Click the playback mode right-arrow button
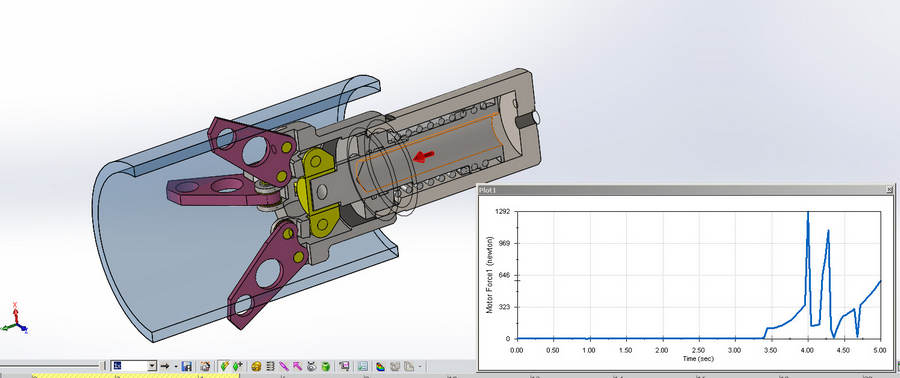 click(165, 366)
